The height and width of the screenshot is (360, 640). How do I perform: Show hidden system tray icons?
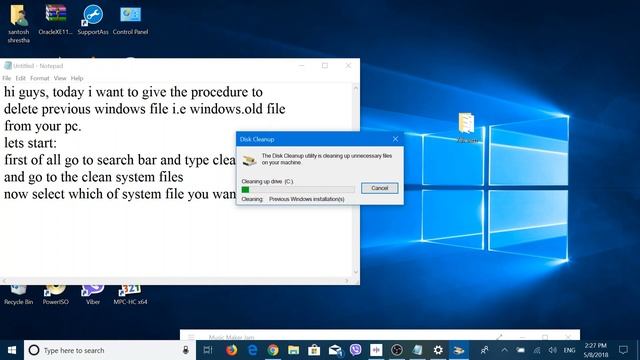504,350
